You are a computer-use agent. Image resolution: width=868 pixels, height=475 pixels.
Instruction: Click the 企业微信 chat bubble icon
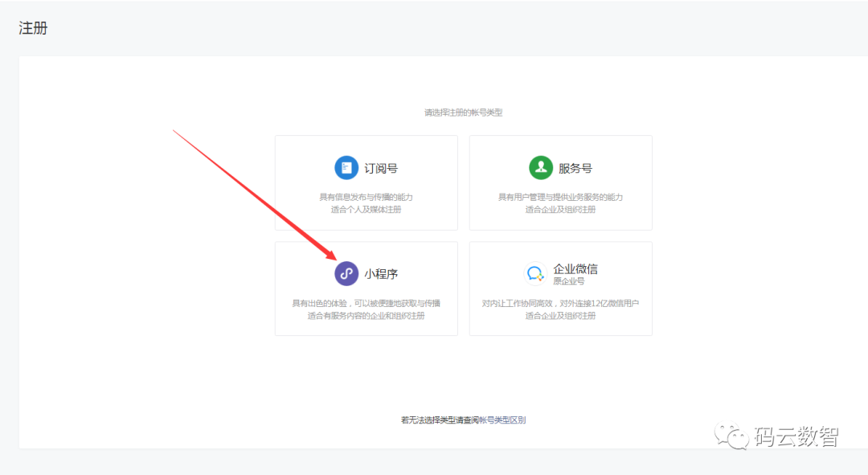[x=534, y=273]
